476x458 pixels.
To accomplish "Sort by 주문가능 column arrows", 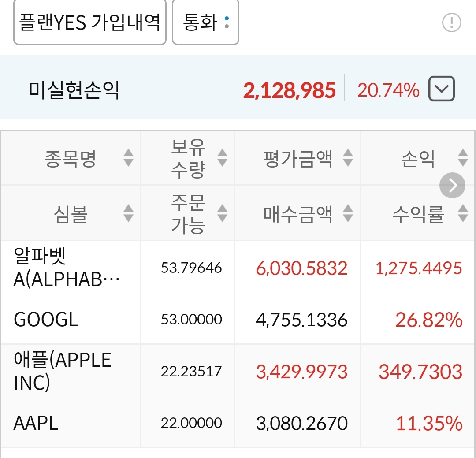I will [x=223, y=213].
